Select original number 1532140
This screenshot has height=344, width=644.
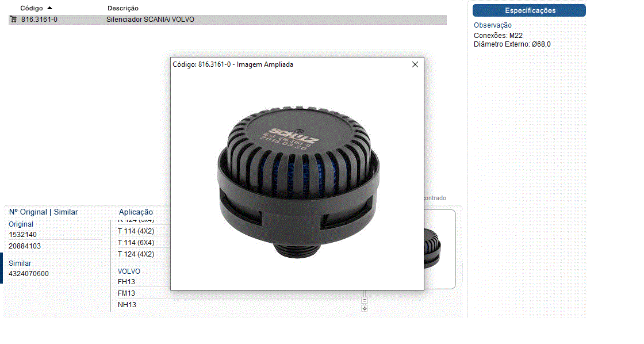tap(23, 235)
